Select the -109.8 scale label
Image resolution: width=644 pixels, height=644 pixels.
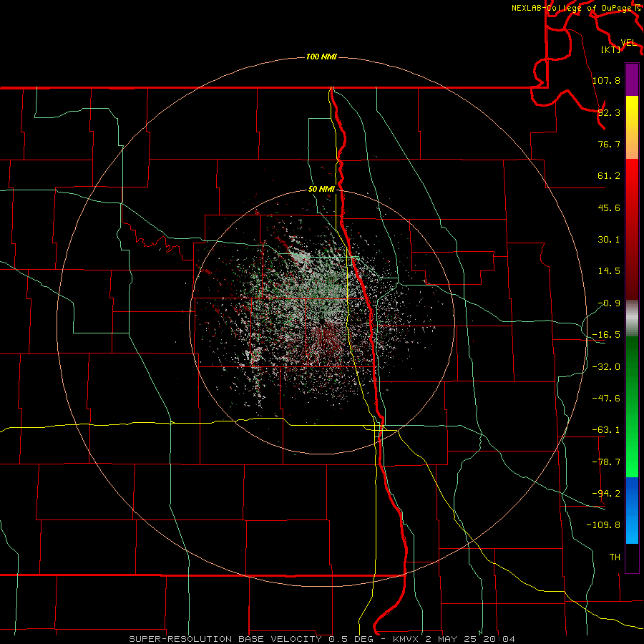[x=603, y=525]
